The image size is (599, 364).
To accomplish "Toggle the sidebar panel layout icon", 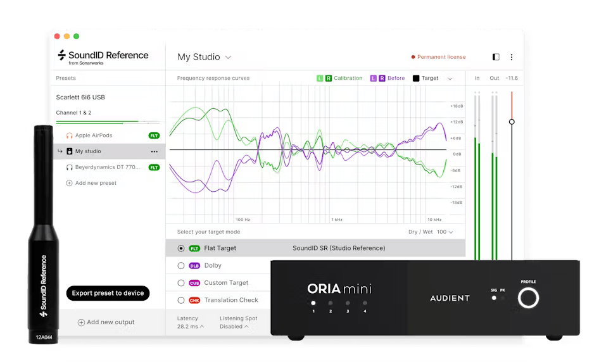I will (496, 57).
